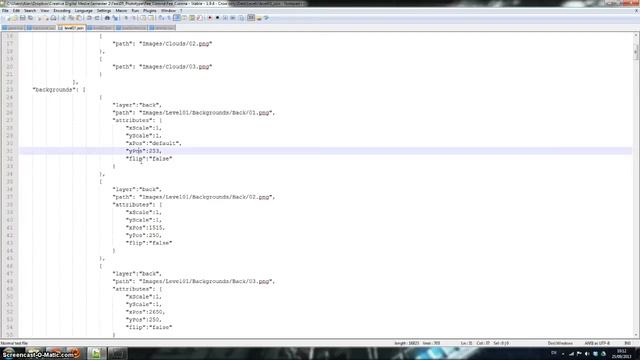Click the path Images/Clouds/02.png text
Viewport: 640px width, 360px height.
tap(176, 43)
